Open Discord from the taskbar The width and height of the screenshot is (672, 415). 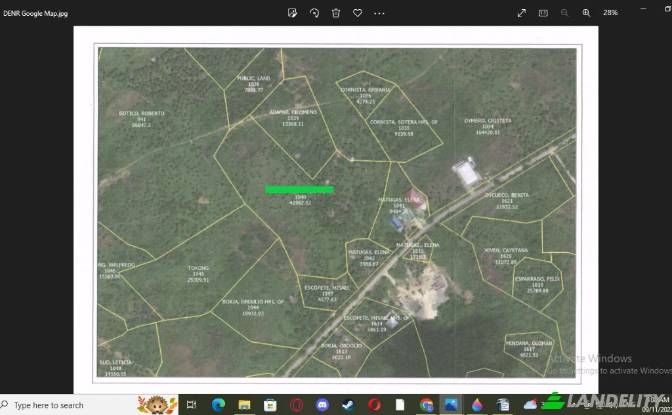[322, 405]
